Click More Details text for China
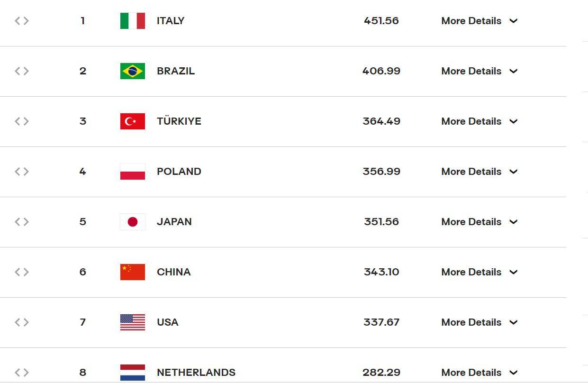 (x=471, y=272)
